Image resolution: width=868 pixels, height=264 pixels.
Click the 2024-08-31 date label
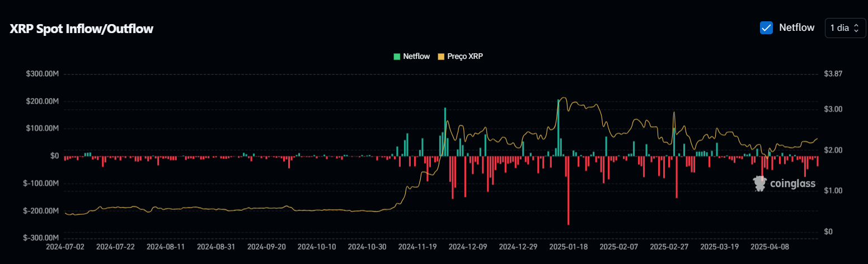(216, 246)
